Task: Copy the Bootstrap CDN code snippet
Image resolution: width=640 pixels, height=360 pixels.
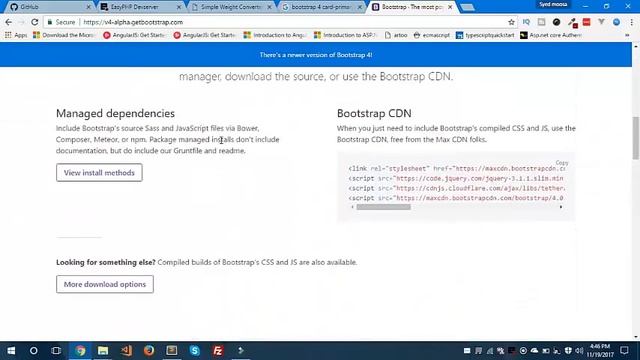Action: 562,162
